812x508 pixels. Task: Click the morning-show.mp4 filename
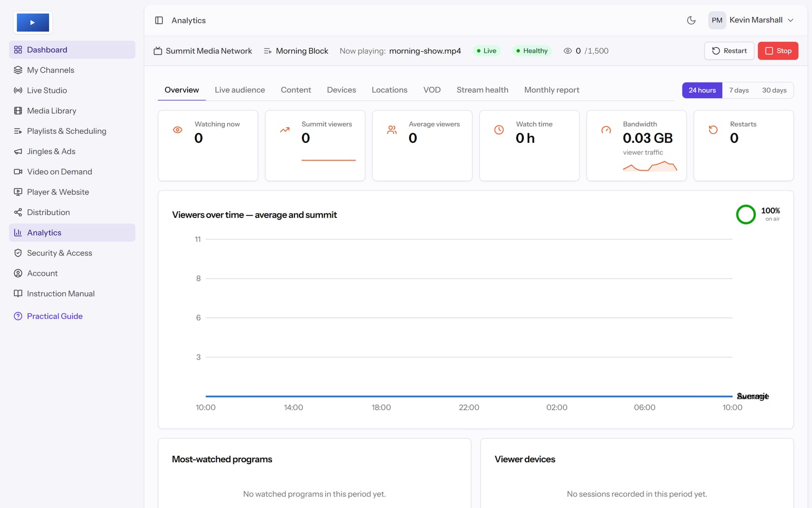(x=425, y=51)
